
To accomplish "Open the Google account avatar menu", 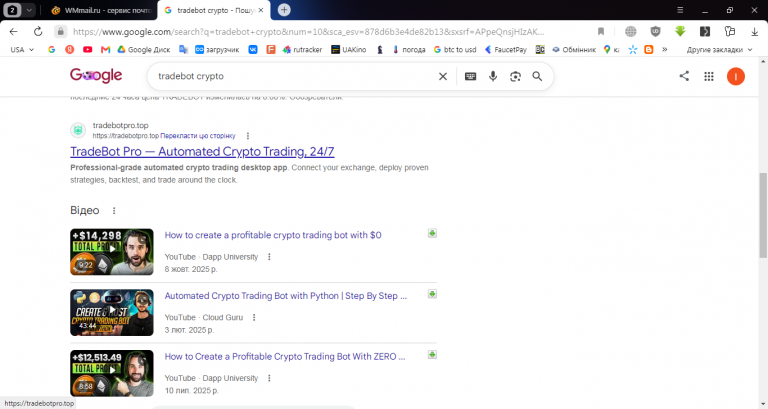I will coord(736,76).
